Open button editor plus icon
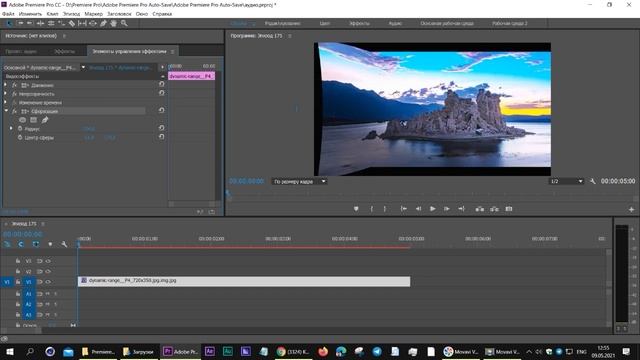The width and height of the screenshot is (640, 360). pyautogui.click(x=631, y=209)
